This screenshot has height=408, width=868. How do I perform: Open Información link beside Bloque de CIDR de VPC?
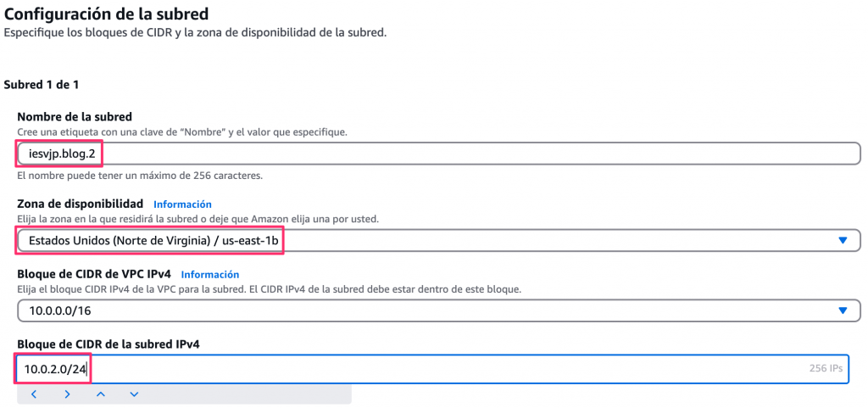pos(210,275)
